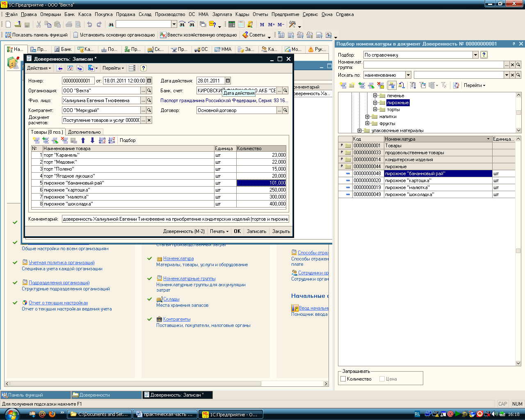
Task: Click magnifier next to Организация field
Action: (149, 91)
